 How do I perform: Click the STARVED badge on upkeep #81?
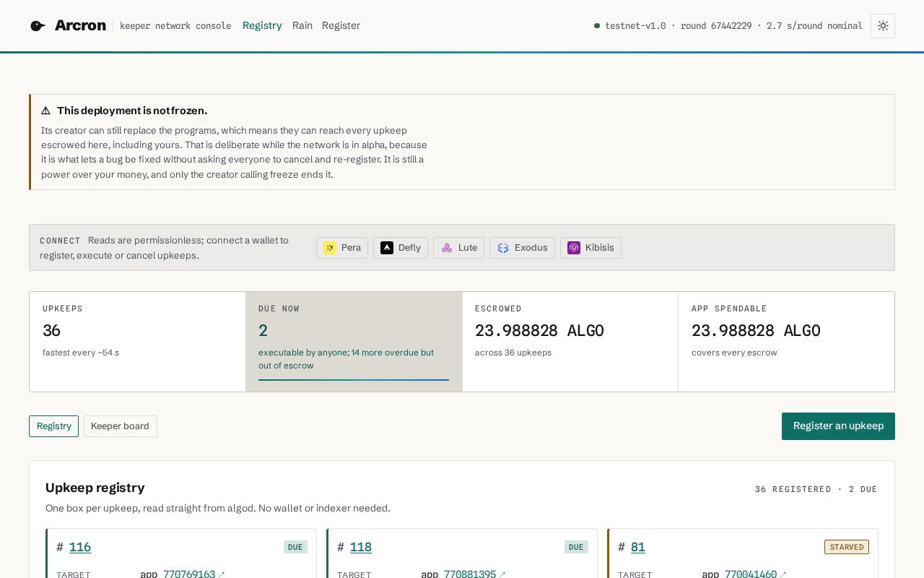(847, 547)
